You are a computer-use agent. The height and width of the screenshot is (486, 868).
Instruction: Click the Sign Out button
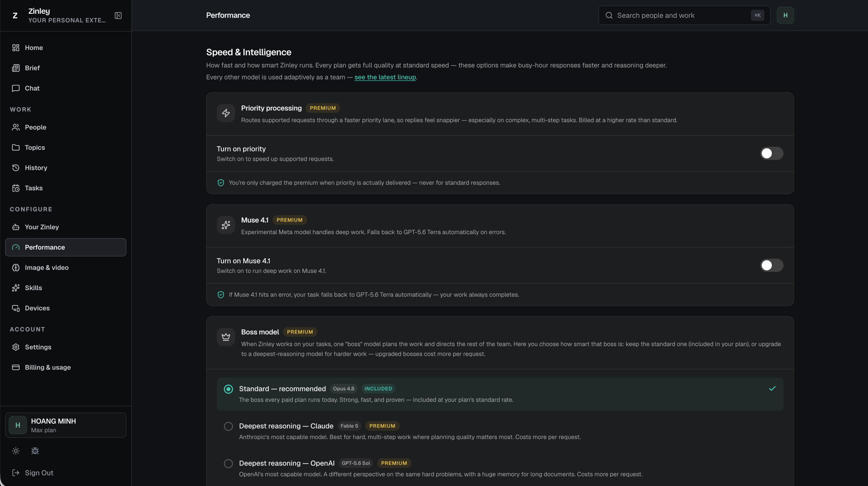[66, 473]
